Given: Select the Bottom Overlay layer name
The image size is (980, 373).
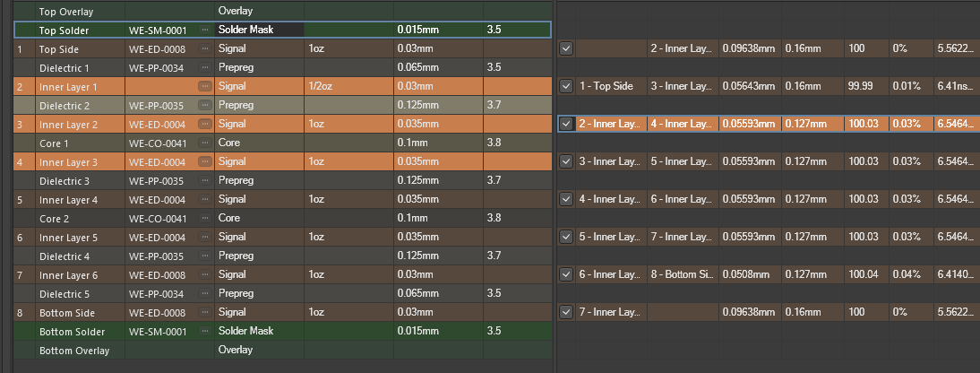Looking at the screenshot, I should click(x=73, y=351).
